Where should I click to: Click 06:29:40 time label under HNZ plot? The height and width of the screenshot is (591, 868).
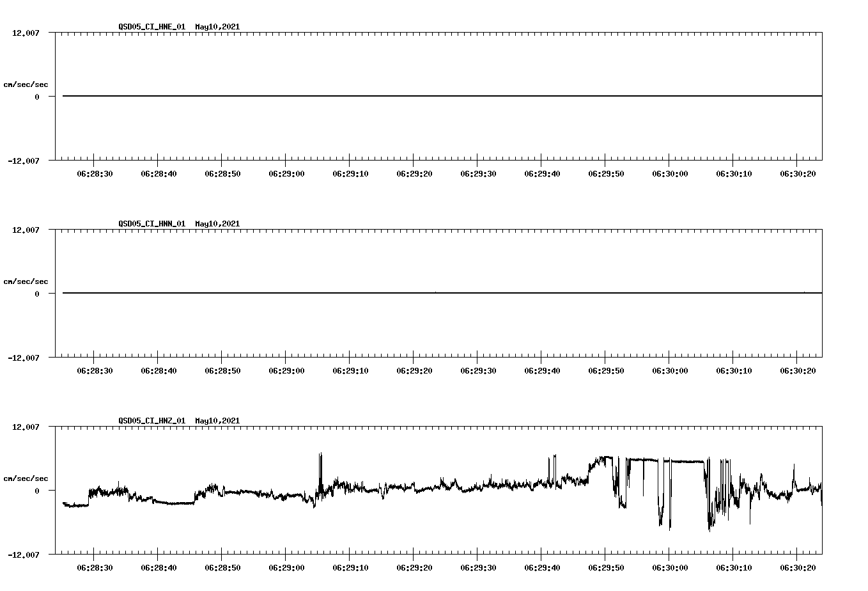pos(542,567)
